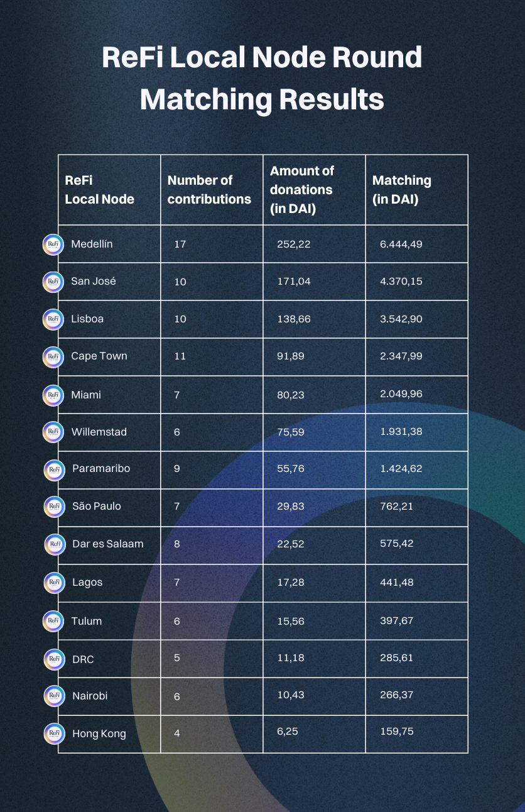The width and height of the screenshot is (525, 812).
Task: Click the ReFi icon beside Medellín
Action: pyautogui.click(x=53, y=244)
